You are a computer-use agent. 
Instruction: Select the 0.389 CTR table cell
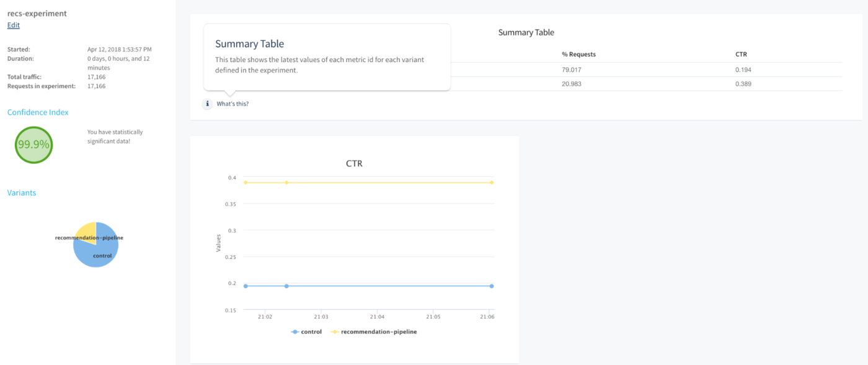coord(743,84)
